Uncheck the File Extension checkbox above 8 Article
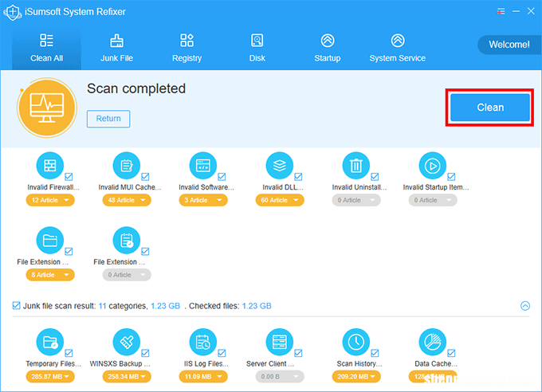Image resolution: width=542 pixels, height=392 pixels. pos(69,251)
